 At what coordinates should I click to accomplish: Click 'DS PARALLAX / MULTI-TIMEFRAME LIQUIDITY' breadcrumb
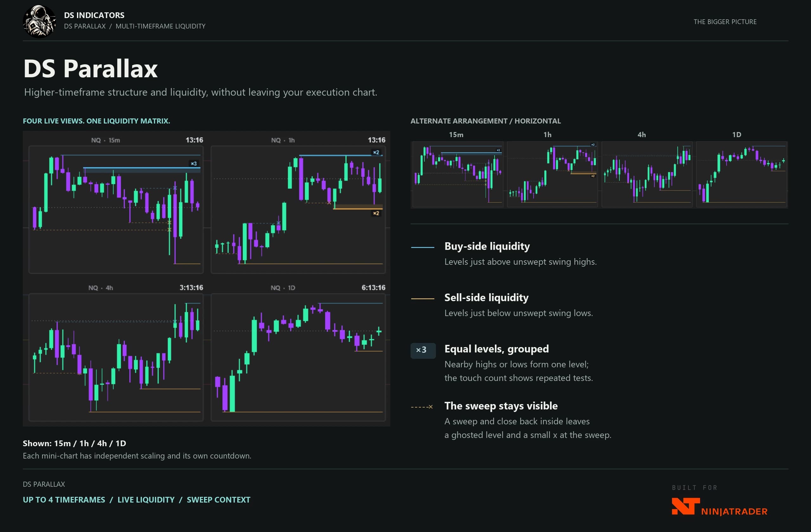[x=135, y=26]
